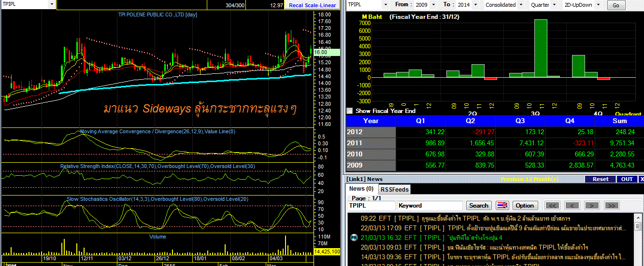
Task: Click the Reset button in news header
Action: [601, 179]
